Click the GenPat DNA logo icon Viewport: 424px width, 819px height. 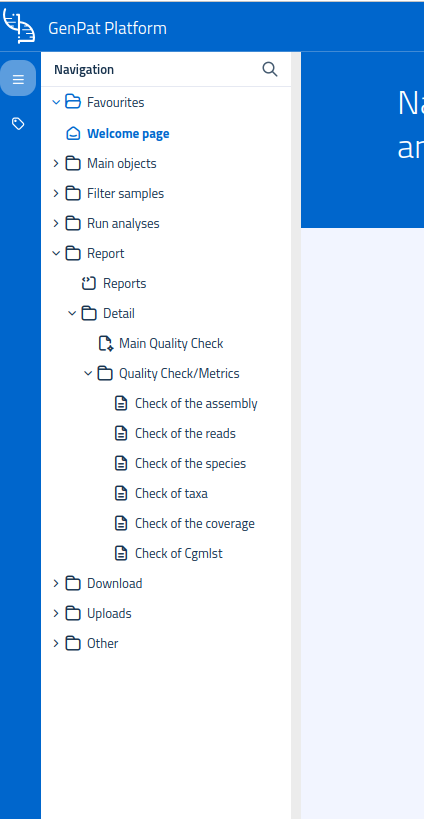pyautogui.click(x=19, y=26)
